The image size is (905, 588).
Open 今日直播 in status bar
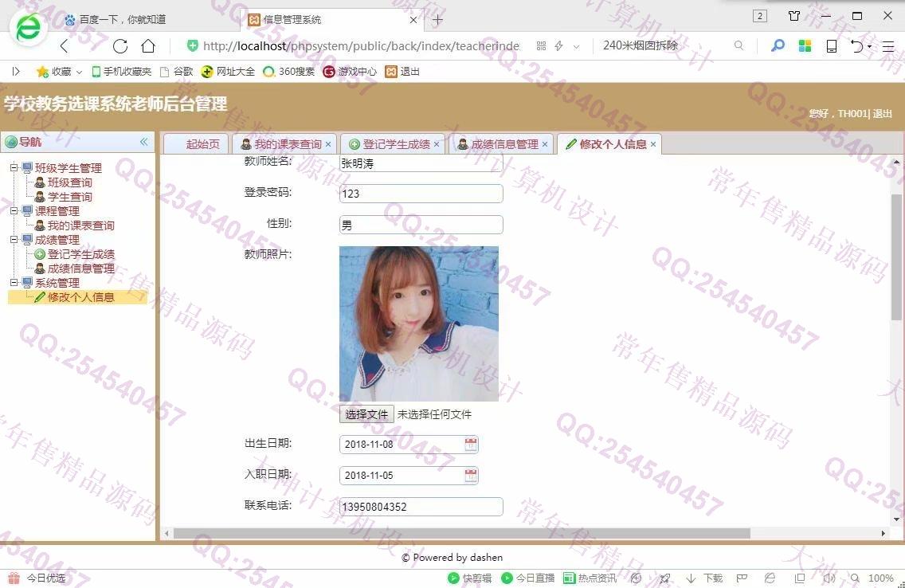tap(528, 578)
